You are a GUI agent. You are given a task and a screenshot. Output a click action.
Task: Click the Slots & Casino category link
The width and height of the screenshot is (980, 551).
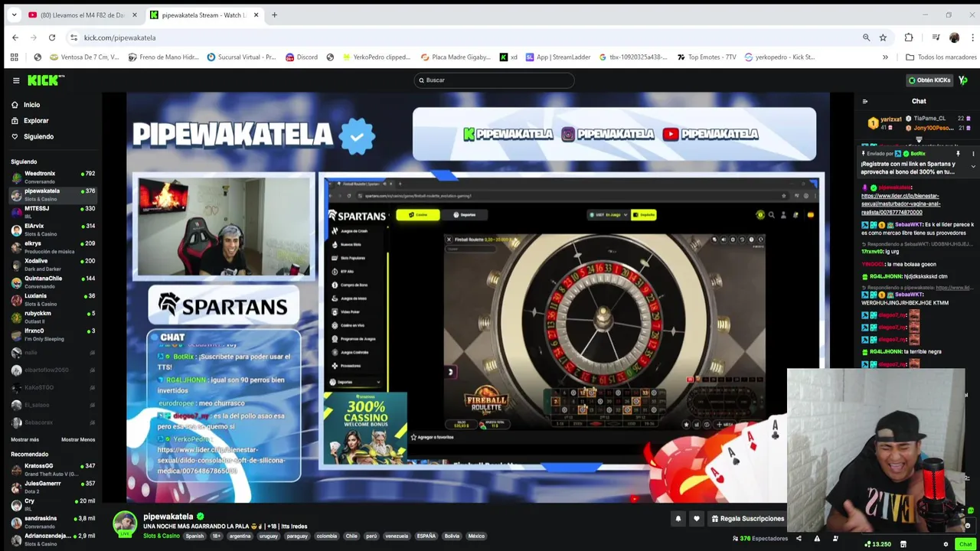coord(161,536)
